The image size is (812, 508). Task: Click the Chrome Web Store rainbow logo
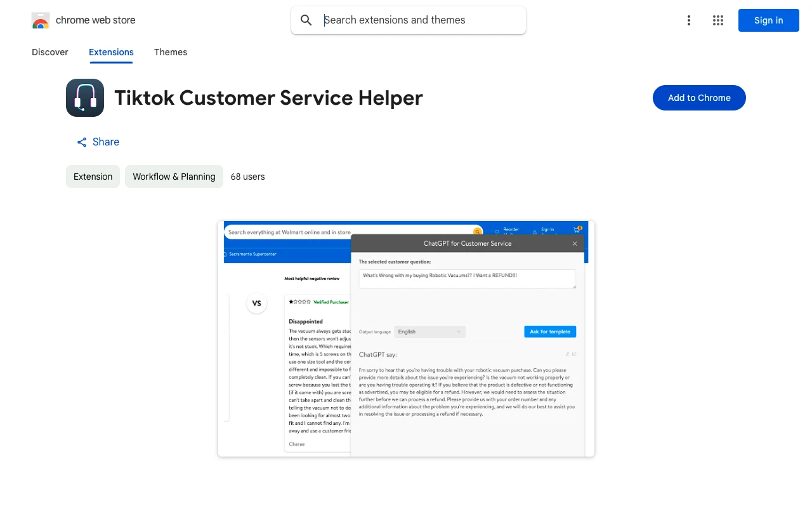point(41,20)
